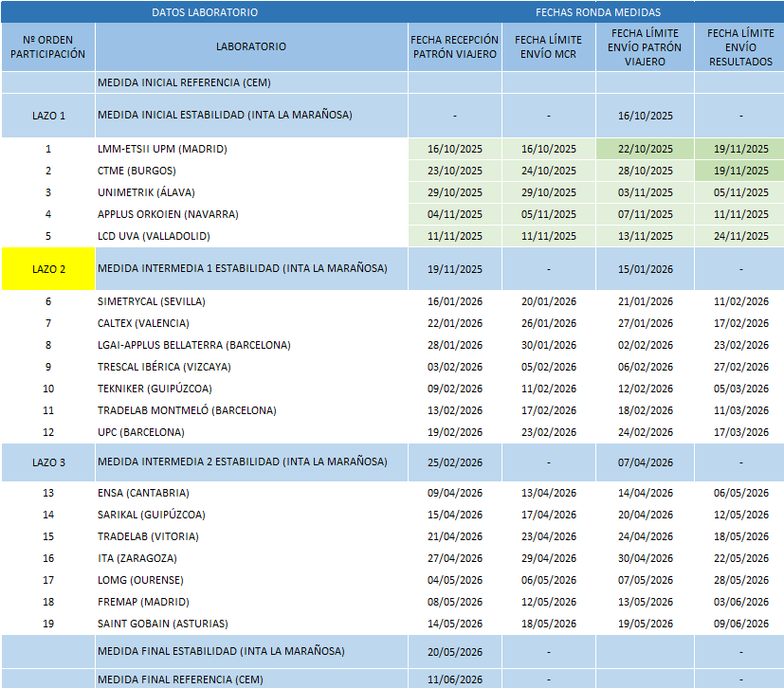
Task: Select the MEDIDA FINAL REFERENCIA (CEM) cell
Action: coord(181,679)
